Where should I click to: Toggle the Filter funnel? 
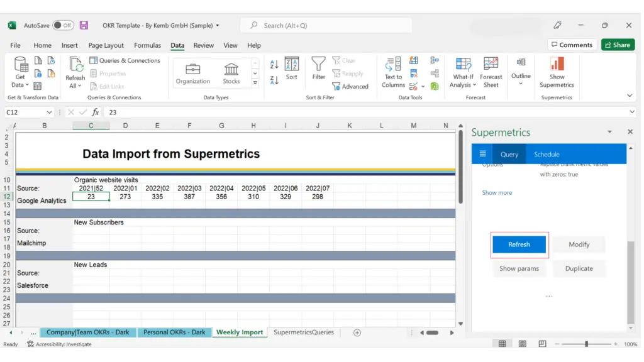[x=318, y=69]
